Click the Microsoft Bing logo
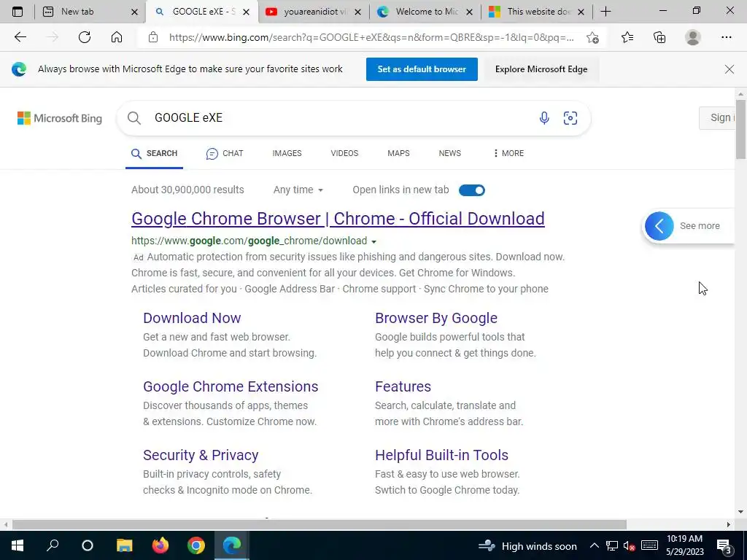Viewport: 747px width, 560px height. tap(60, 118)
